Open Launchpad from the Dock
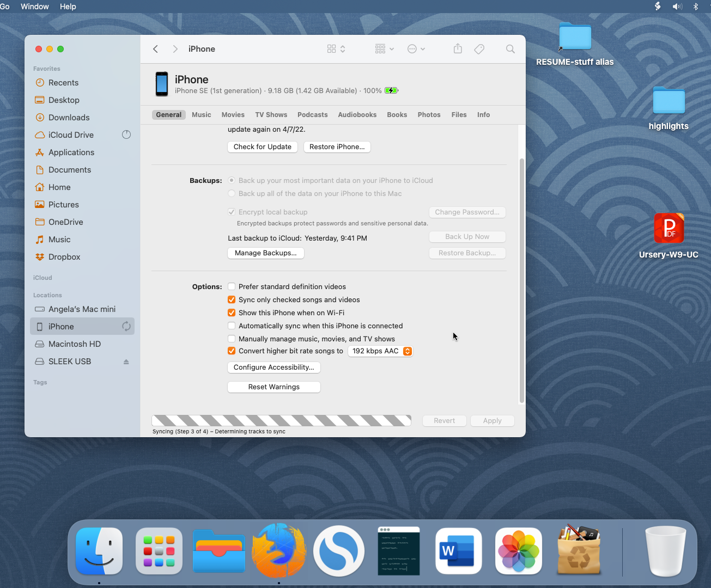The width and height of the screenshot is (711, 588). coord(159,551)
